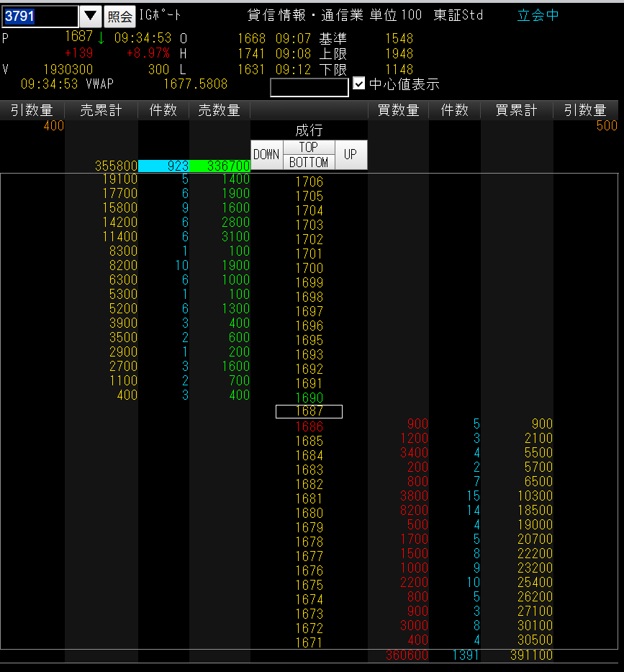Click price level 1671
Screen dimensions: 624x672
click(309, 642)
